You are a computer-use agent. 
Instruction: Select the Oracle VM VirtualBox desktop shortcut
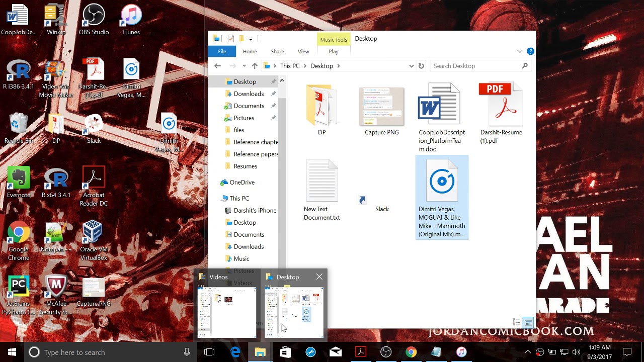click(x=94, y=240)
